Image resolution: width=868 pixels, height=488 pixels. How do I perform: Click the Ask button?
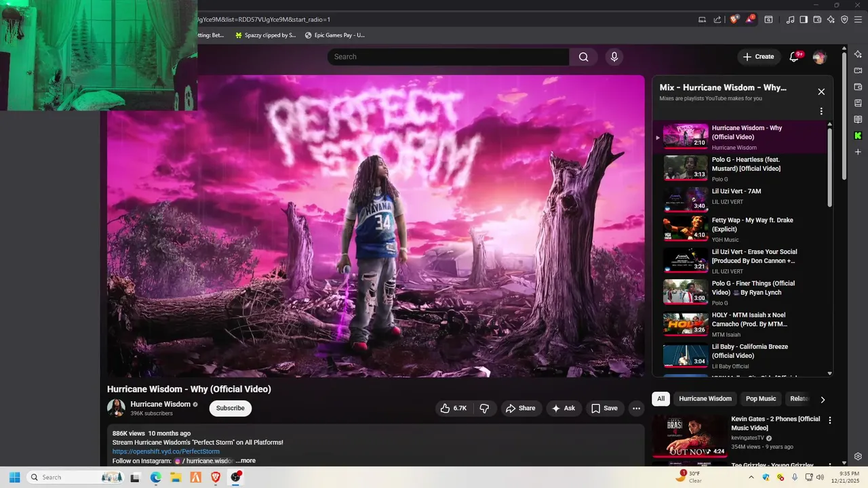tap(564, 408)
